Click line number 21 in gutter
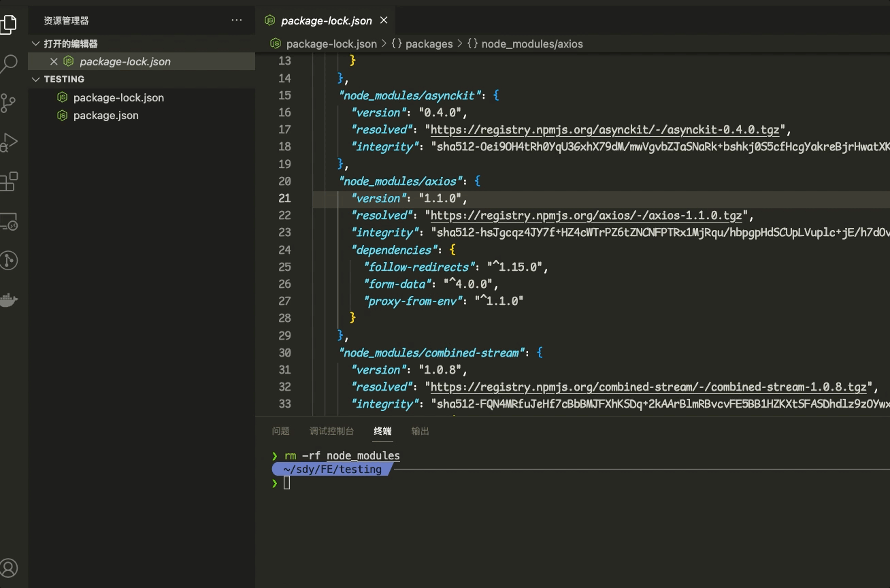Viewport: 890px width, 588px height. click(284, 198)
